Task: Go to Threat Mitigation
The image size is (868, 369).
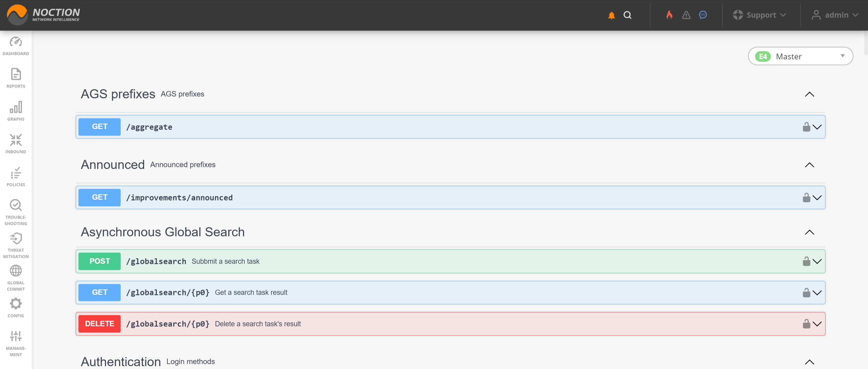Action: [16, 245]
